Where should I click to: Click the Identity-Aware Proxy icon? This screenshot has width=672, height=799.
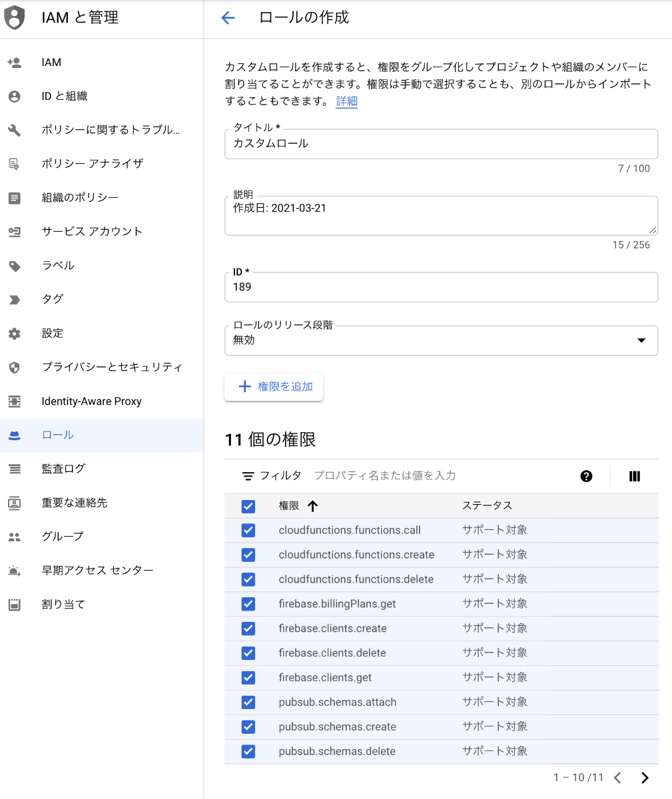(x=14, y=401)
